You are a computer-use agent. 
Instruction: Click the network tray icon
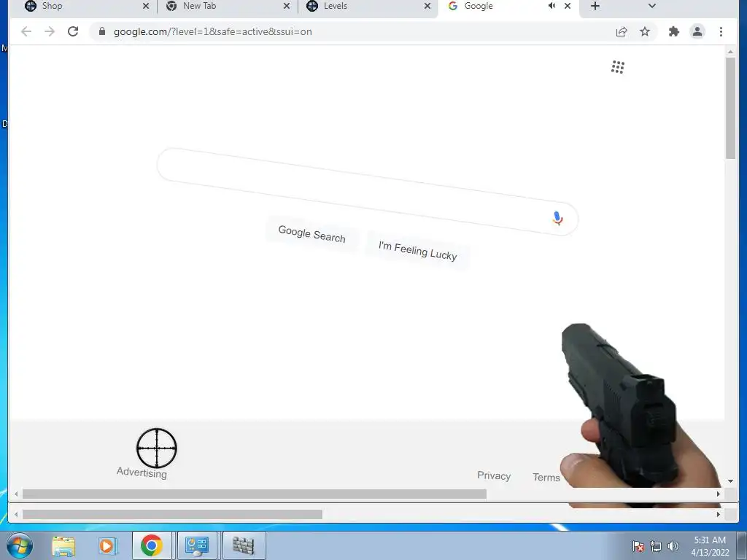pos(656,546)
